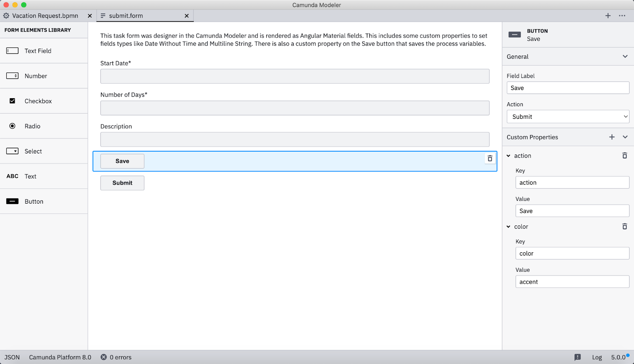This screenshot has width=634, height=364.
Task: Open the Log panel
Action: (597, 357)
